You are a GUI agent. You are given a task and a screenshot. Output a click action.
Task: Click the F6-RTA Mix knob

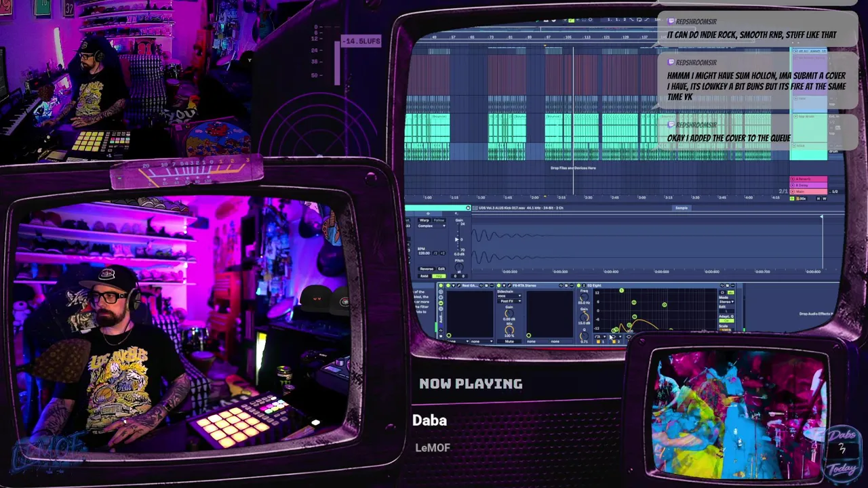(509, 330)
